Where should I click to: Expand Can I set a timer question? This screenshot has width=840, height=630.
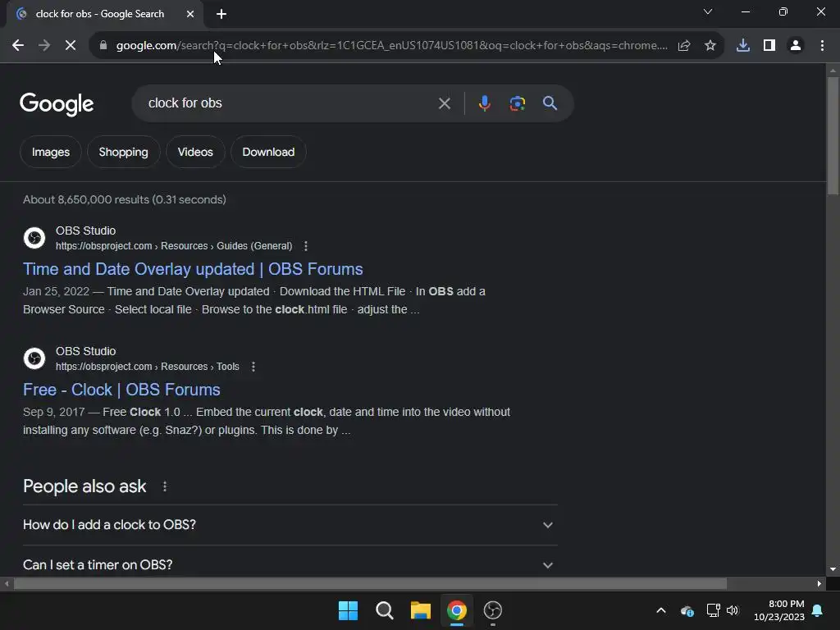point(290,565)
